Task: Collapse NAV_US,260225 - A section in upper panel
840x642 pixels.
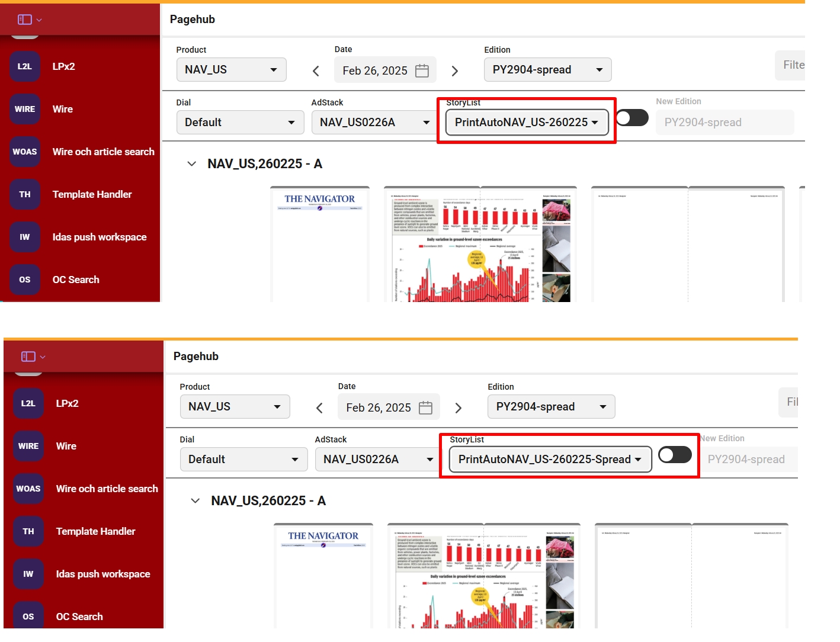Action: 191,164
